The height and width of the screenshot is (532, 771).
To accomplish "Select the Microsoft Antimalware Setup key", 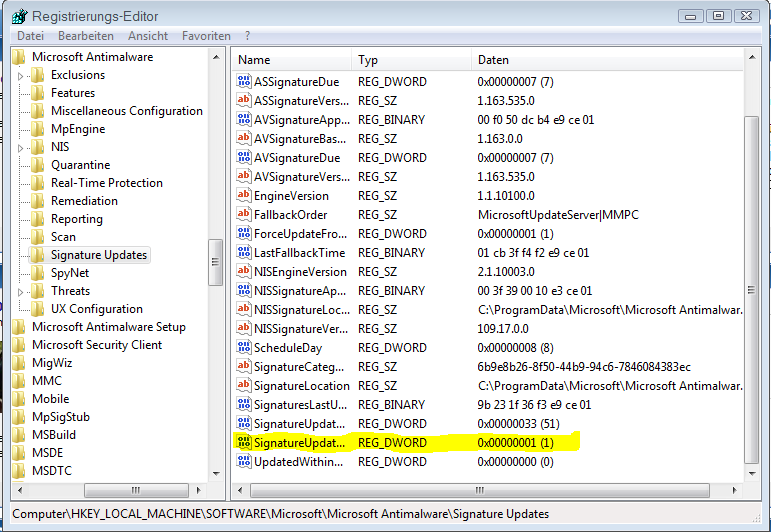I will pyautogui.click(x=109, y=327).
